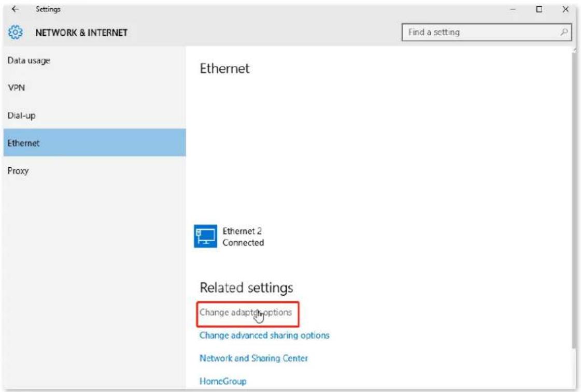Click the Related settings heading
Image resolution: width=581 pixels, height=392 pixels.
pos(246,287)
